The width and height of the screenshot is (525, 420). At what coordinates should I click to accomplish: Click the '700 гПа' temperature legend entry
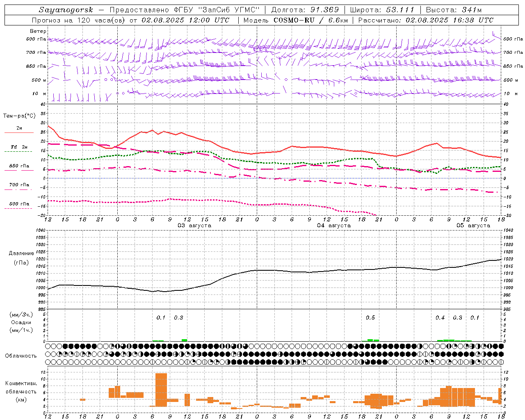click(19, 185)
